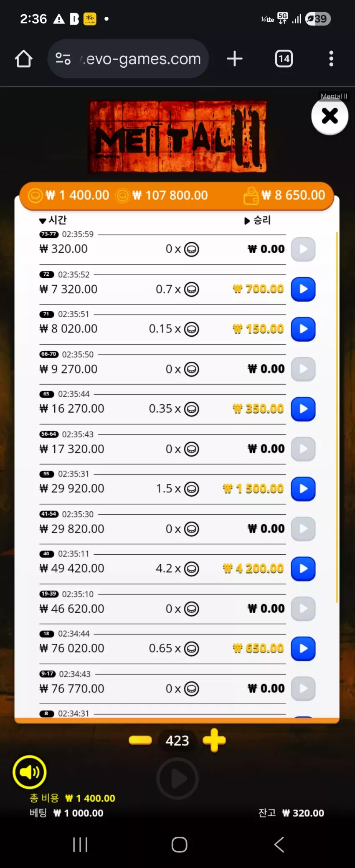355x868 pixels.
Task: Open site settings icon in address bar
Action: 63,58
